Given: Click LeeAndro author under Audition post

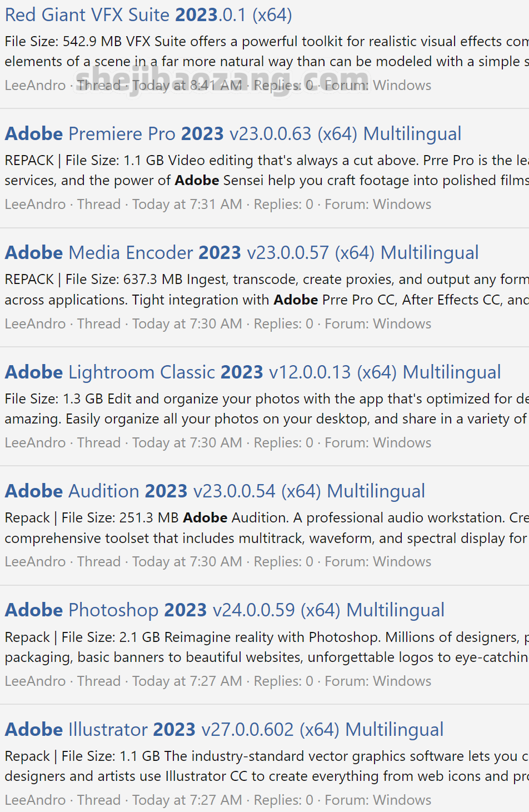Looking at the screenshot, I should 35,562.
